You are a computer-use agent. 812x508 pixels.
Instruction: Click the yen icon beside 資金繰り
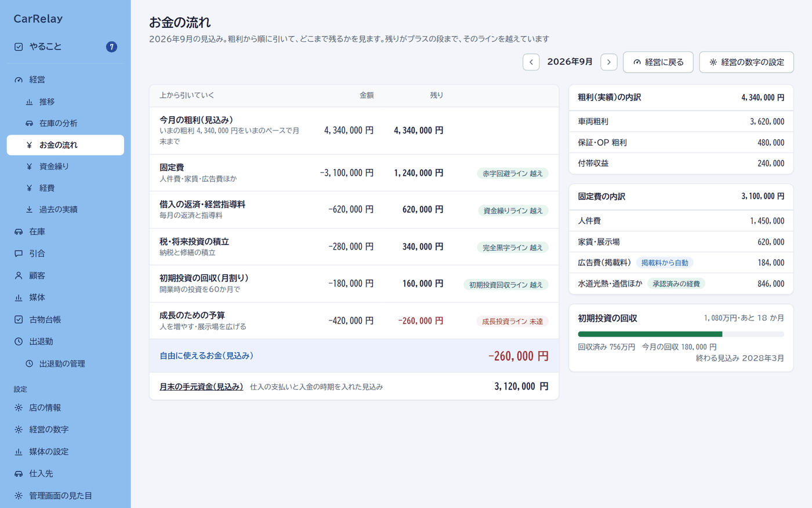[29, 167]
